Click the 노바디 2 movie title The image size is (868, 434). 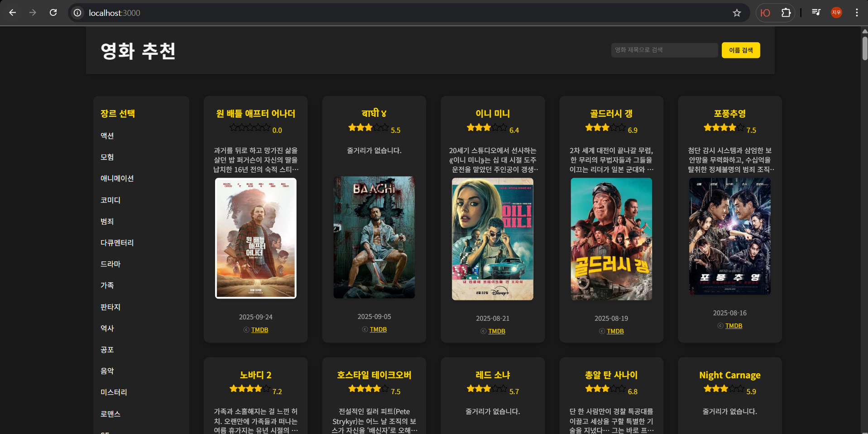[x=256, y=375]
